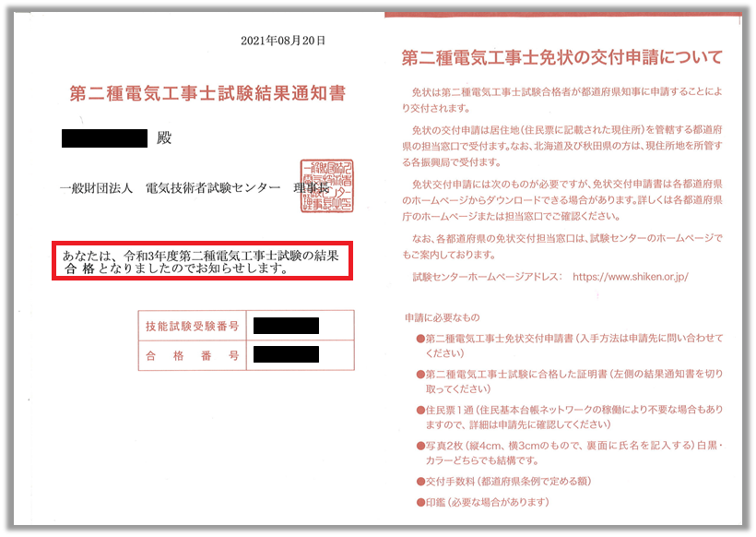Click the heading 第二種電気工事士免状の交付申請について

point(562,58)
